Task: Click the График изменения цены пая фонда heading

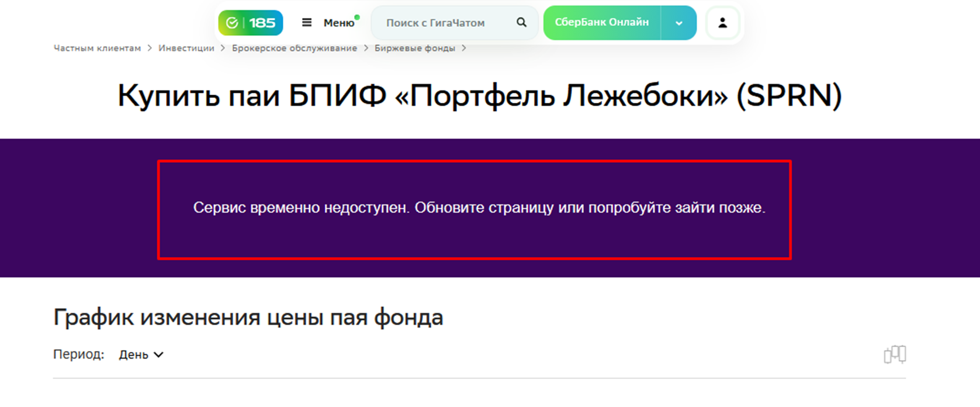Action: tap(248, 318)
